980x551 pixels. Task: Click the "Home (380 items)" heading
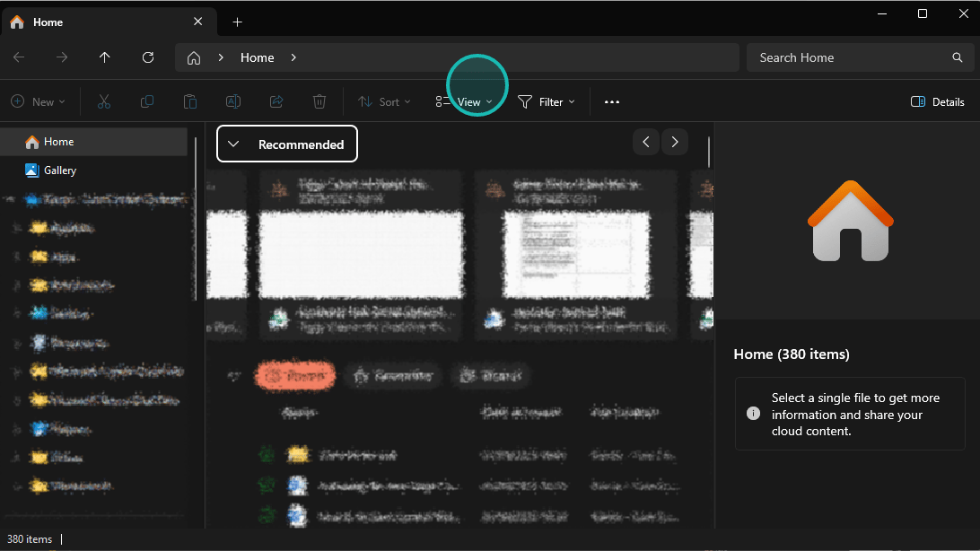(792, 354)
